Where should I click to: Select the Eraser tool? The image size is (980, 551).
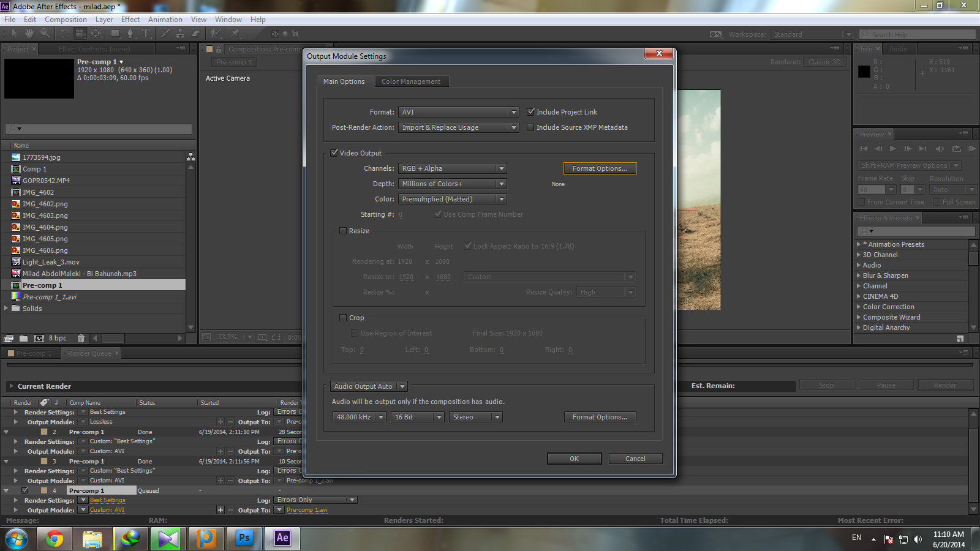pyautogui.click(x=196, y=33)
